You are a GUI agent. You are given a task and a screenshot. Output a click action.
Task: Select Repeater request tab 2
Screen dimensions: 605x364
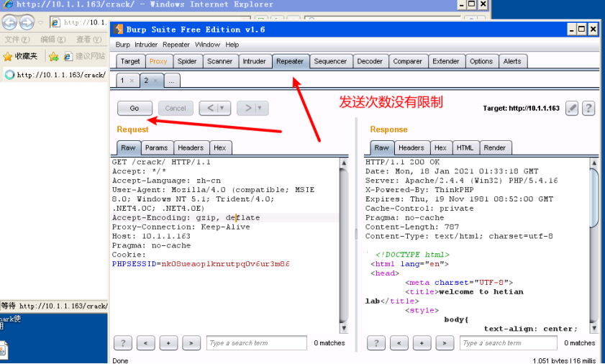coord(147,81)
